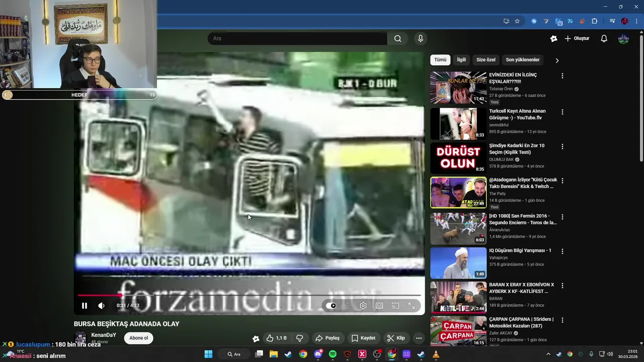Viewport: 644px width, 362px height.
Task: Save video with Kaydet button
Action: (x=363, y=338)
